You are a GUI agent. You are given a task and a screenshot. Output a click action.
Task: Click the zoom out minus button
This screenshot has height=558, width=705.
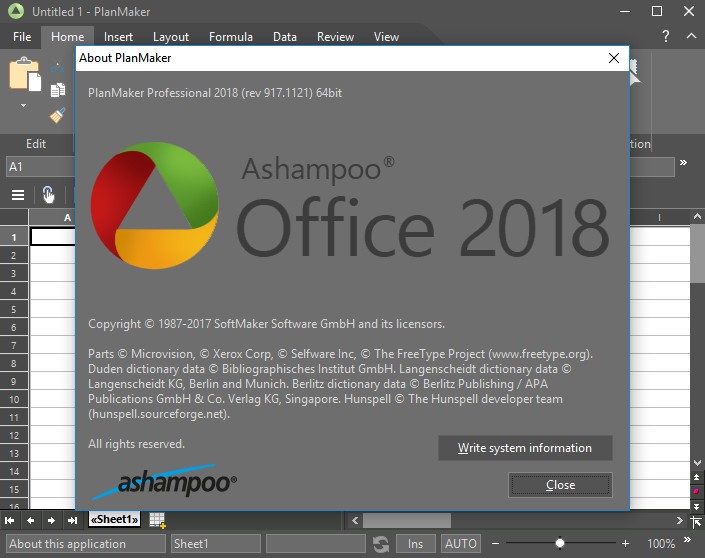[495, 544]
